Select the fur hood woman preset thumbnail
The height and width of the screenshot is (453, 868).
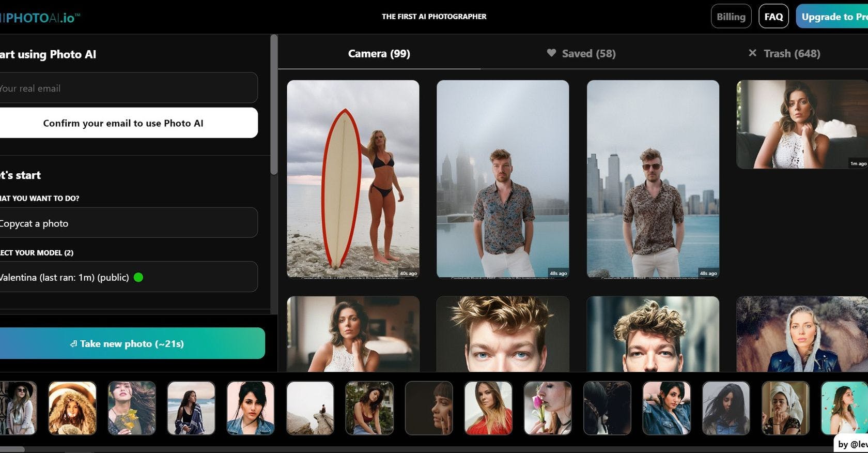[x=72, y=408]
